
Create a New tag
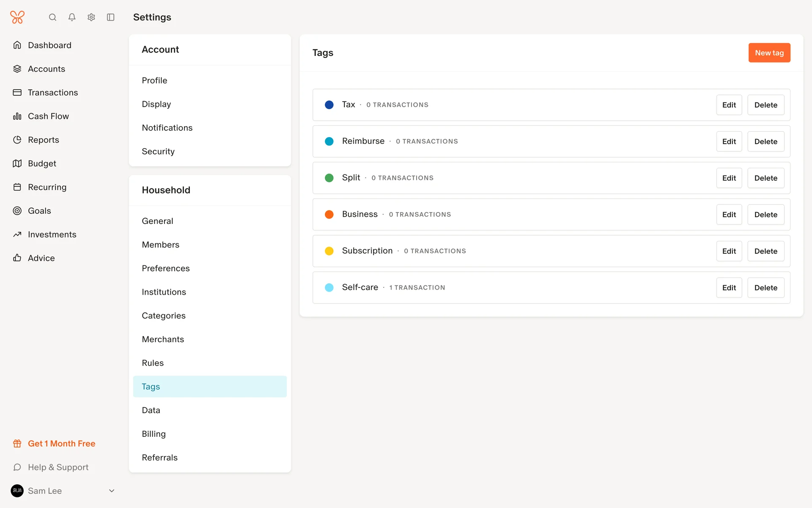(769, 53)
